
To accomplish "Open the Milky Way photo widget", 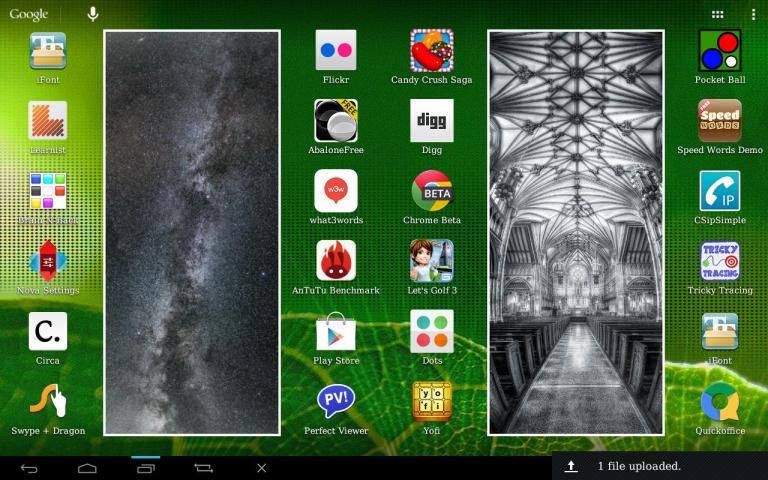I will pos(192,232).
